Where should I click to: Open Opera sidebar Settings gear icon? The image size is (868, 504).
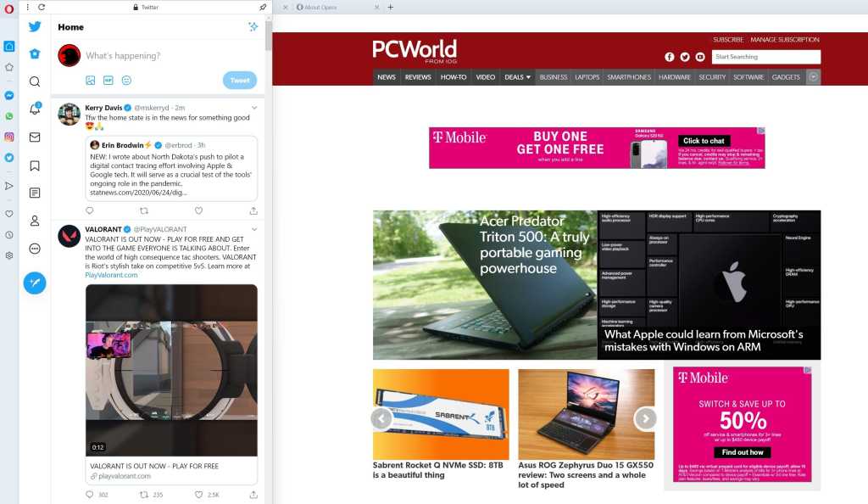pyautogui.click(x=8, y=255)
